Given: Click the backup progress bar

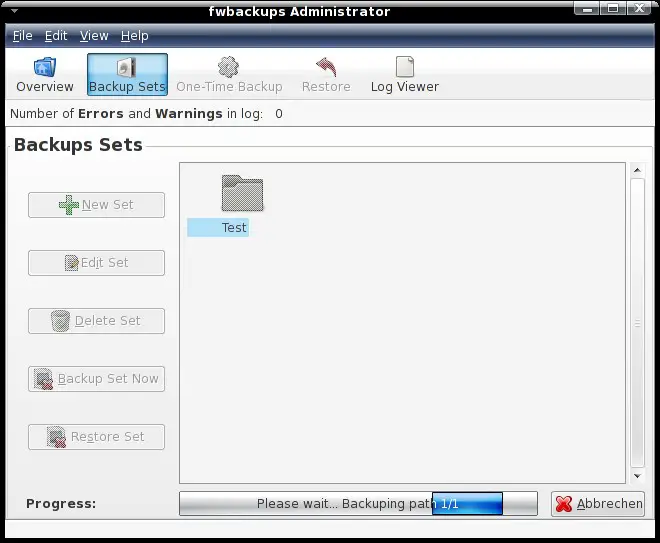Looking at the screenshot, I should [358, 503].
